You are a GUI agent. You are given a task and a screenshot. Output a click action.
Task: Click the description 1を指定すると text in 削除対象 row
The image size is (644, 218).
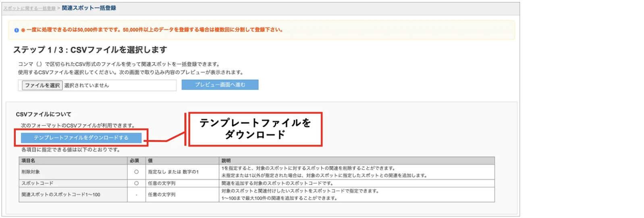click(309, 168)
